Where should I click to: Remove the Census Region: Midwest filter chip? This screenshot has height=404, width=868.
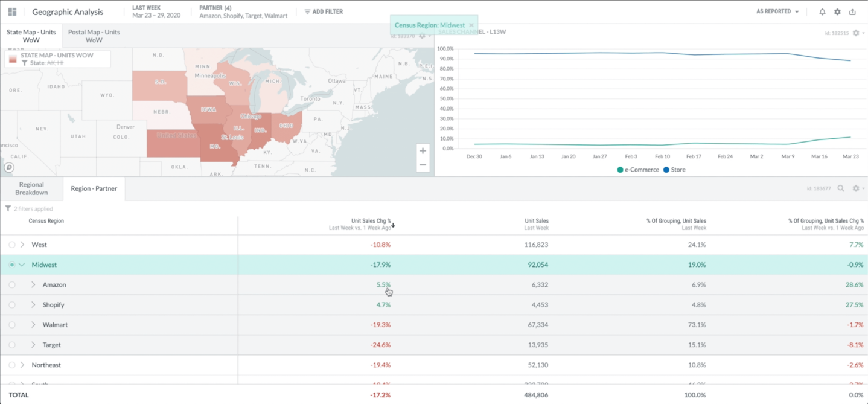tap(471, 25)
